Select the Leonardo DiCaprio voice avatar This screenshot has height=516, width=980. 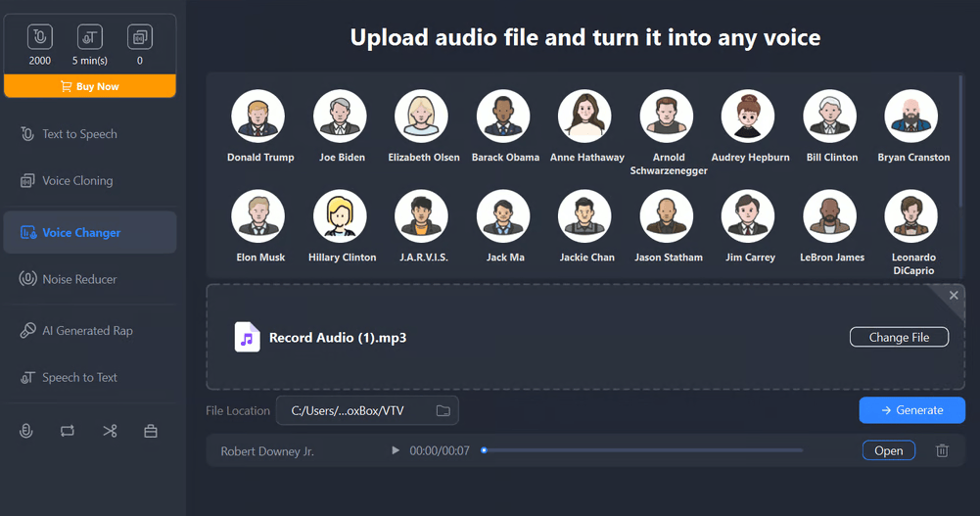coord(911,216)
